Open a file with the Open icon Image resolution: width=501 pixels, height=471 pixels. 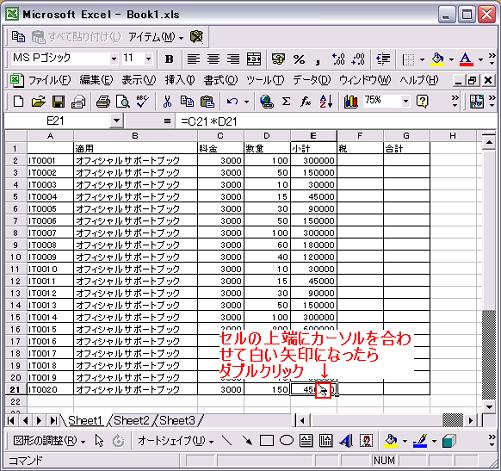(x=38, y=101)
